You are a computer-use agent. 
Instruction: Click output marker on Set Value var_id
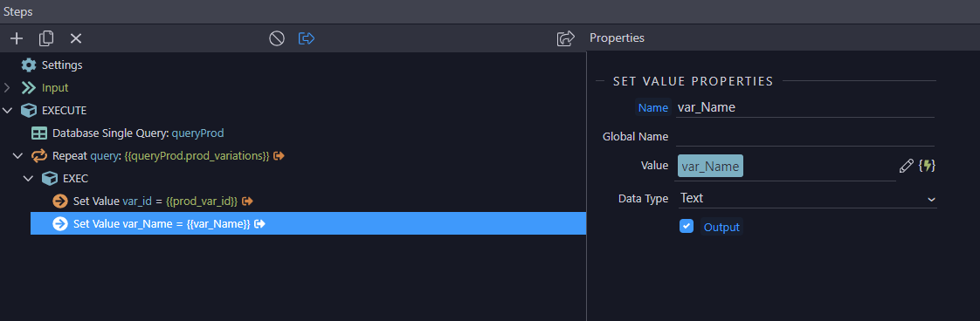(247, 201)
